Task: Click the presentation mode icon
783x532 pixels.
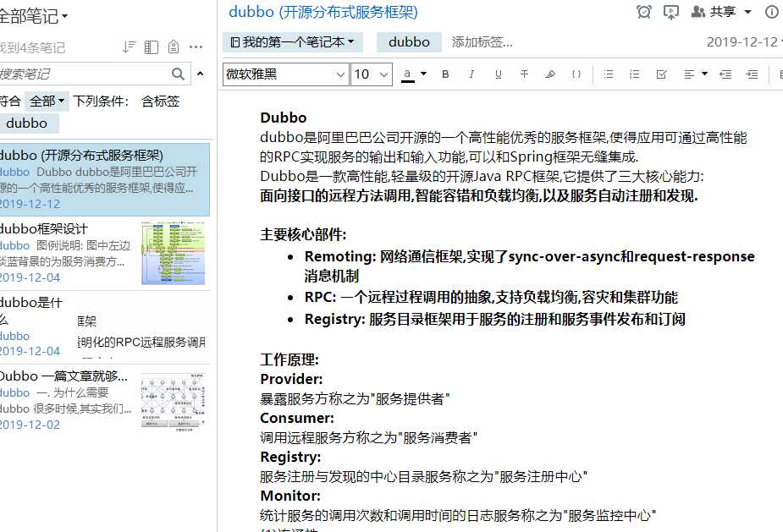Action: [670, 12]
